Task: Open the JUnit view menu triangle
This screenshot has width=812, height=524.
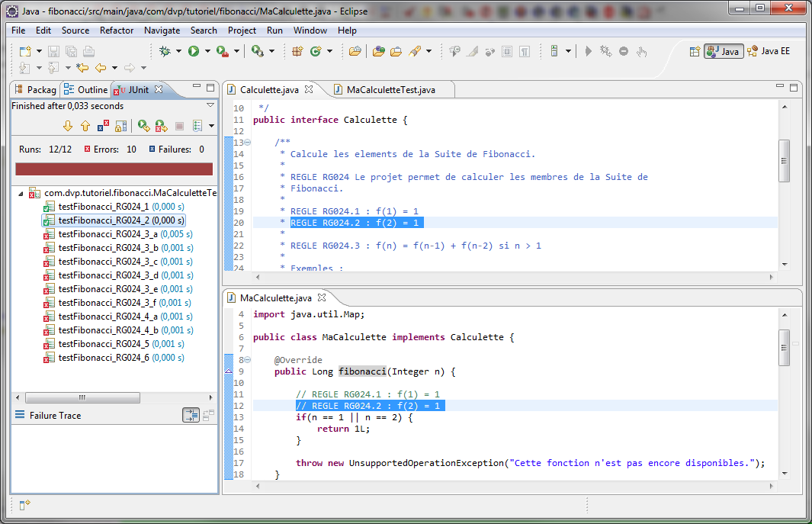Action: [210, 105]
